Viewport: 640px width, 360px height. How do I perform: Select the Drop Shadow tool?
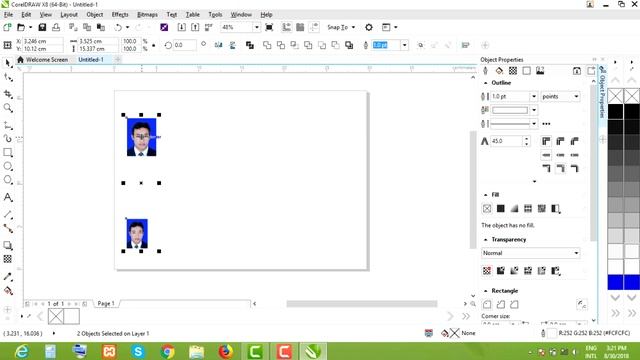(8, 245)
